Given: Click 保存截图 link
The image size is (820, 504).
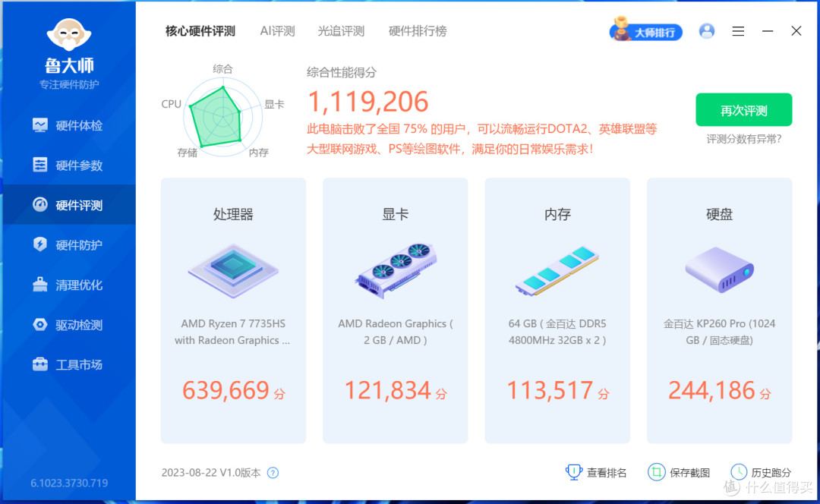Looking at the screenshot, I should (679, 473).
